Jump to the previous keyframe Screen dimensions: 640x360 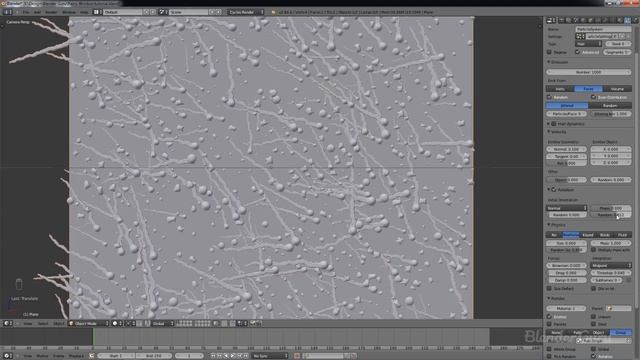click(220, 356)
